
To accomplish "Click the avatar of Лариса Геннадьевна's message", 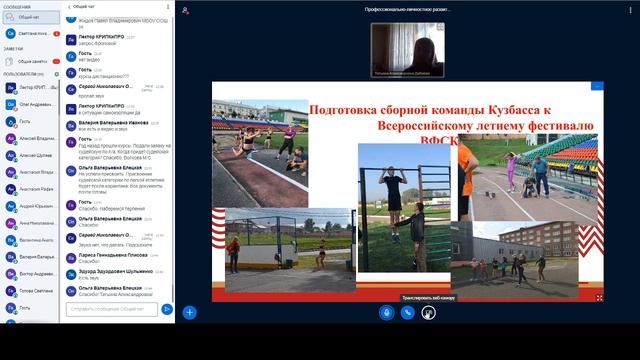I will tap(71, 258).
